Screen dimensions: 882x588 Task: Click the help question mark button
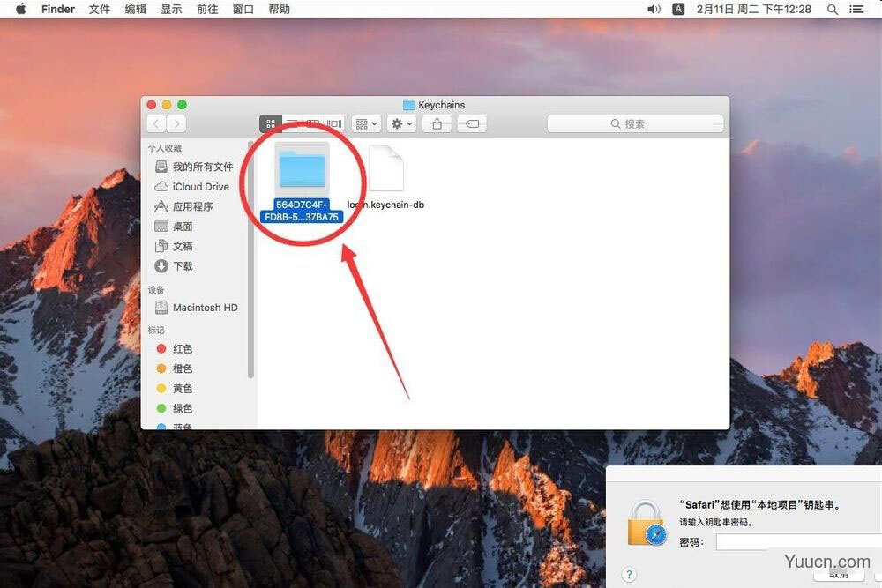(x=629, y=575)
